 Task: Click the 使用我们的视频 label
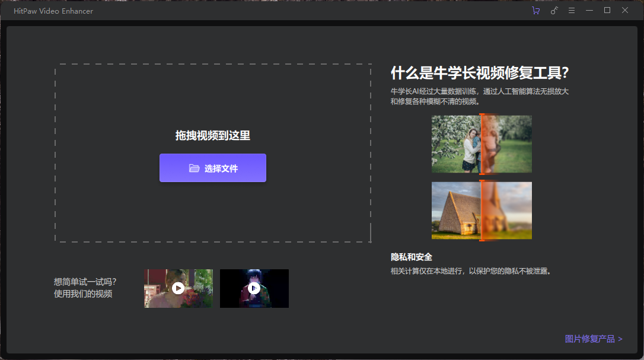pyautogui.click(x=83, y=294)
